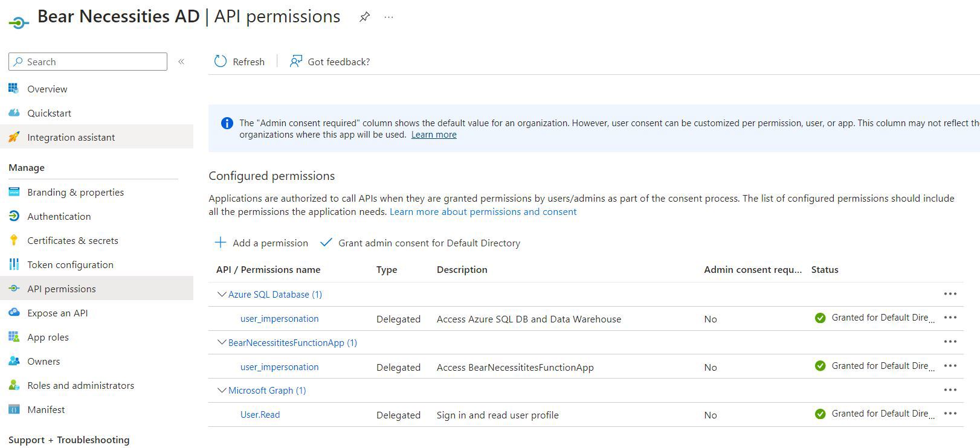980x448 pixels.
Task: Open the ellipsis menu for Azure SQL Database group
Action: coord(950,294)
